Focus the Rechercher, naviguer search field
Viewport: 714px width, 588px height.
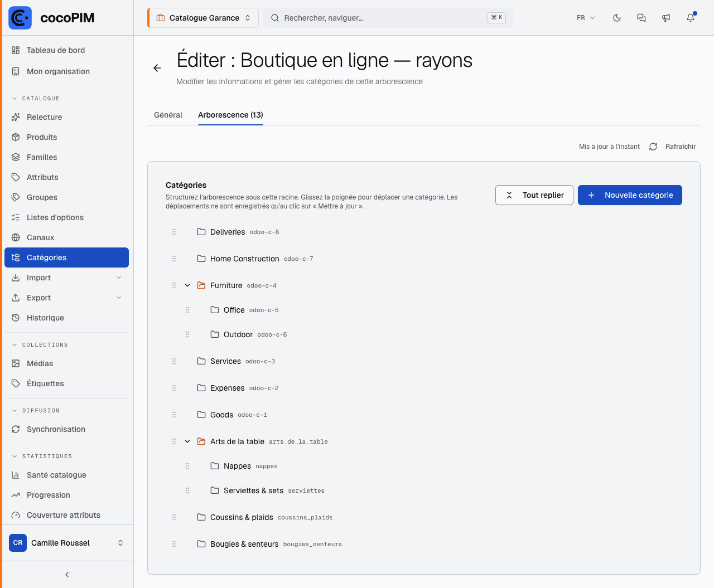[388, 18]
